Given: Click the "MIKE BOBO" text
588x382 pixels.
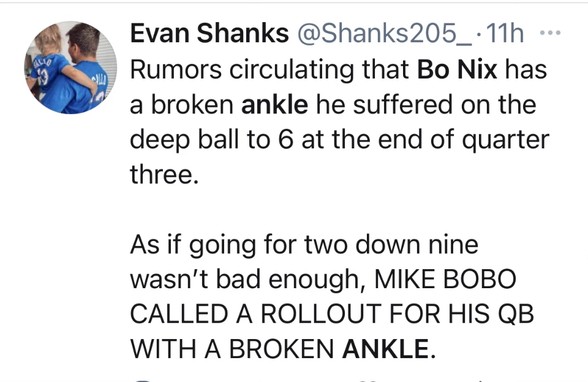Looking at the screenshot, I should (445, 280).
